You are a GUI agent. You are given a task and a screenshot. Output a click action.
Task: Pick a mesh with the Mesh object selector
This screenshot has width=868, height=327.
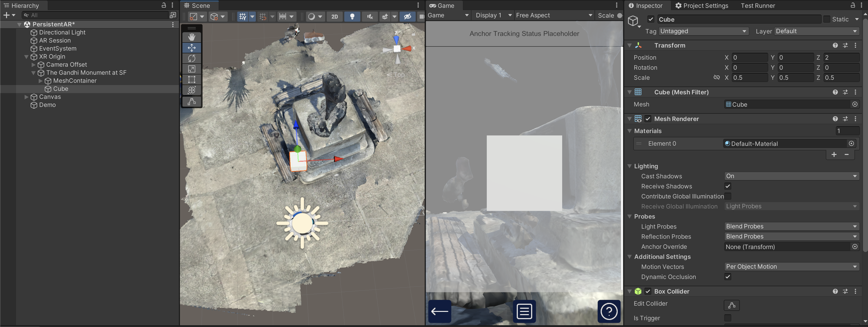point(855,104)
